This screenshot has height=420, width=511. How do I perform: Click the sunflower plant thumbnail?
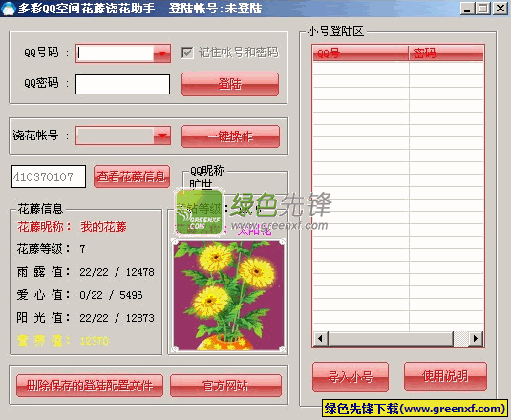228,295
